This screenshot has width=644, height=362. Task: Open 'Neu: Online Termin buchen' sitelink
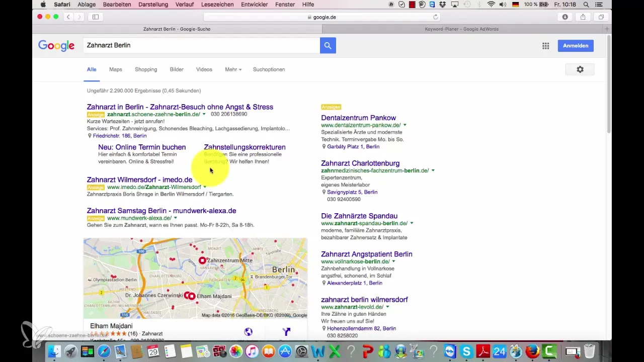click(142, 147)
